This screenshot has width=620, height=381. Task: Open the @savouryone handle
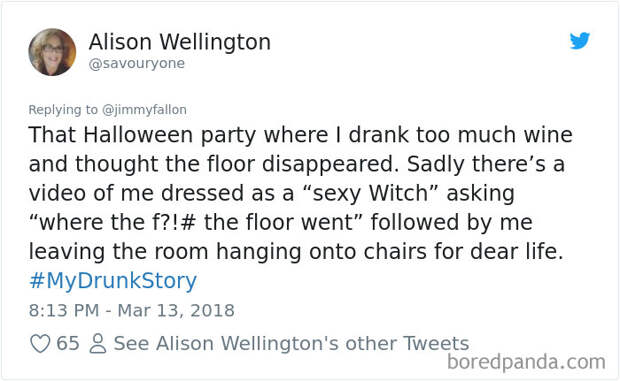pyautogui.click(x=137, y=63)
